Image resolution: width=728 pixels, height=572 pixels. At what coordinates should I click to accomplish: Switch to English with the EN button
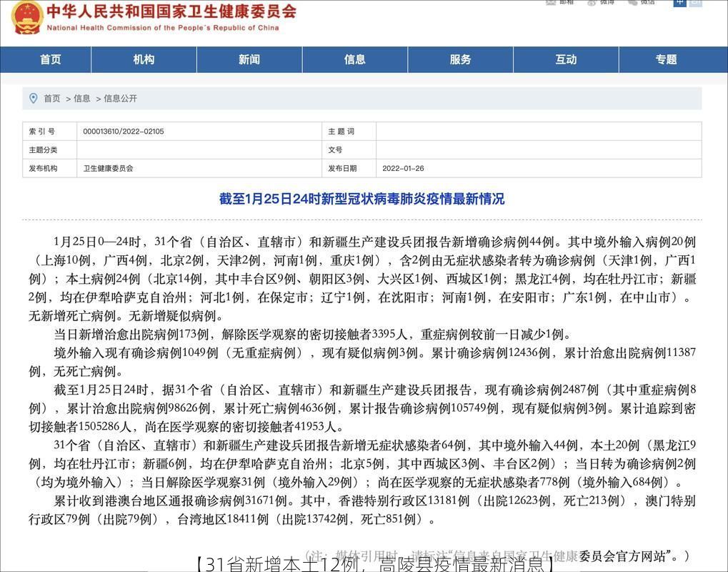coord(697,4)
